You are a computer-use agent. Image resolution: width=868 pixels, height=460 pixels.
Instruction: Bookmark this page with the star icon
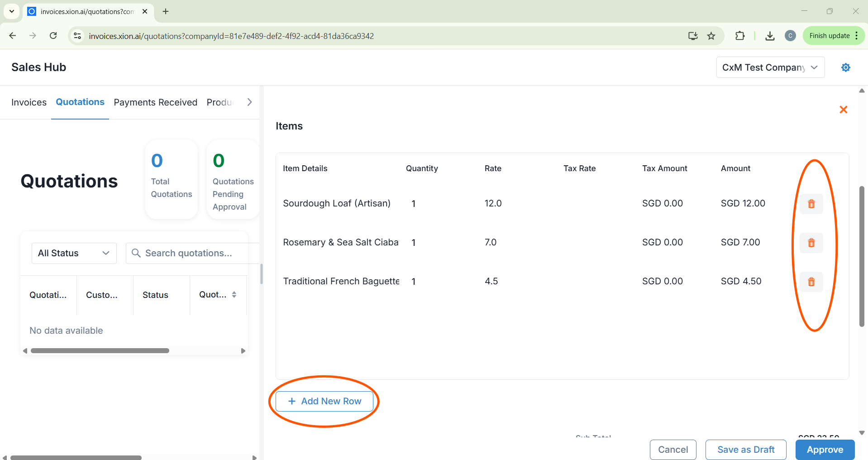[711, 36]
